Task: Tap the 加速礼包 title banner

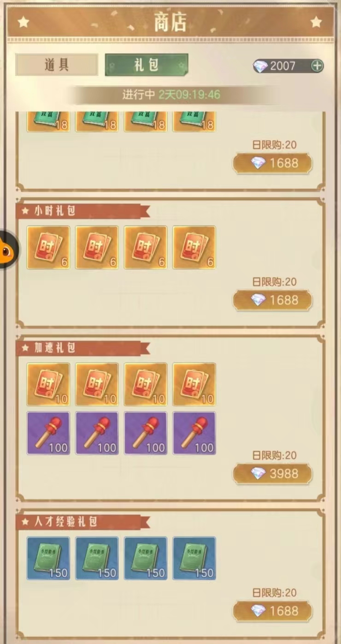Action: pyautogui.click(x=83, y=348)
